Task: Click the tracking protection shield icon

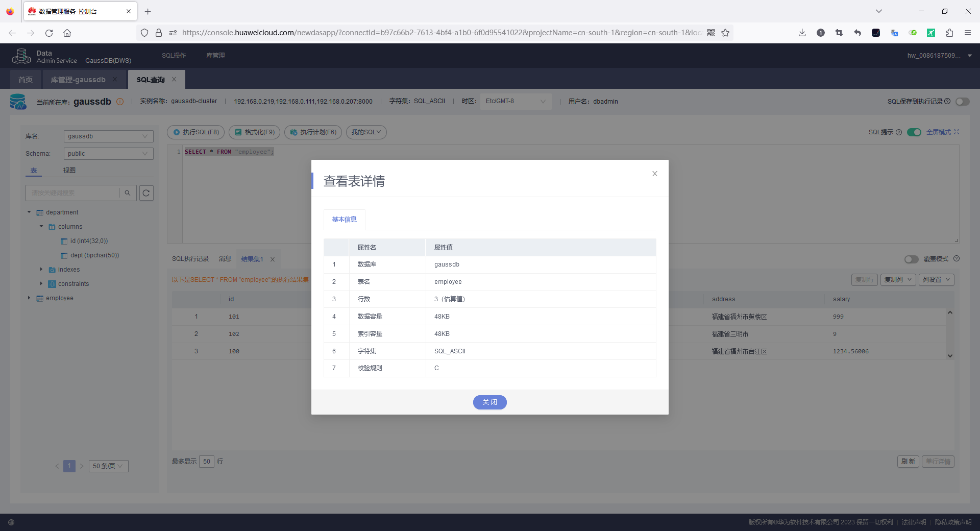Action: [144, 33]
